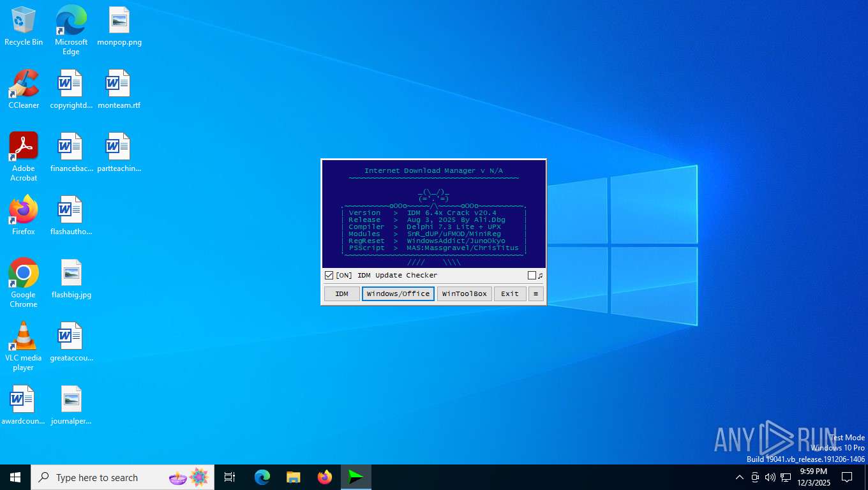
Task: Select the greataccou... Word document
Action: (x=71, y=341)
